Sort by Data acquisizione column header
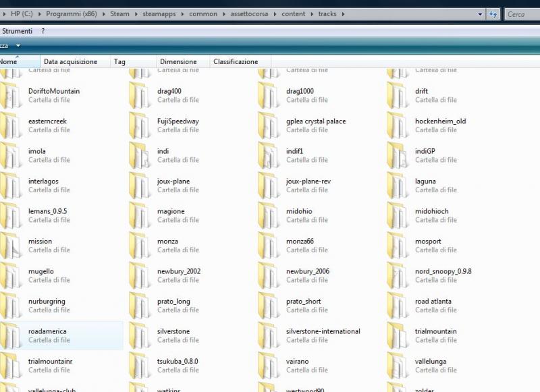This screenshot has width=540, height=392. tap(75, 61)
